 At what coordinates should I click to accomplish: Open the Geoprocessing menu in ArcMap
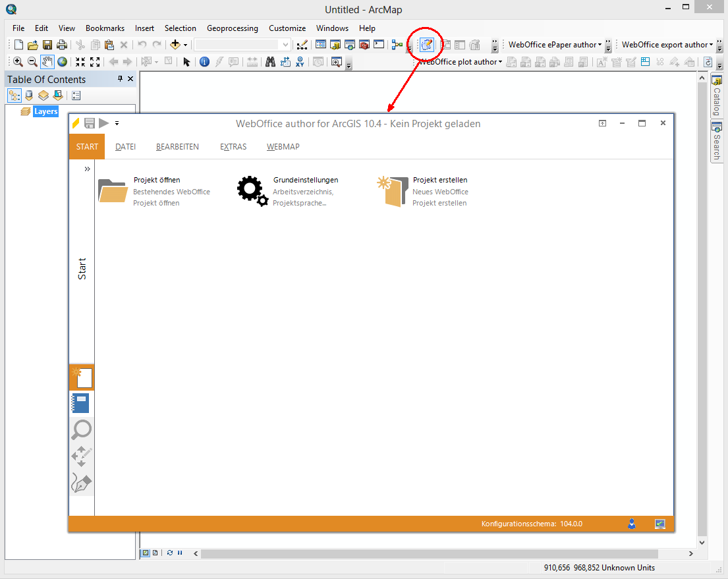[232, 28]
